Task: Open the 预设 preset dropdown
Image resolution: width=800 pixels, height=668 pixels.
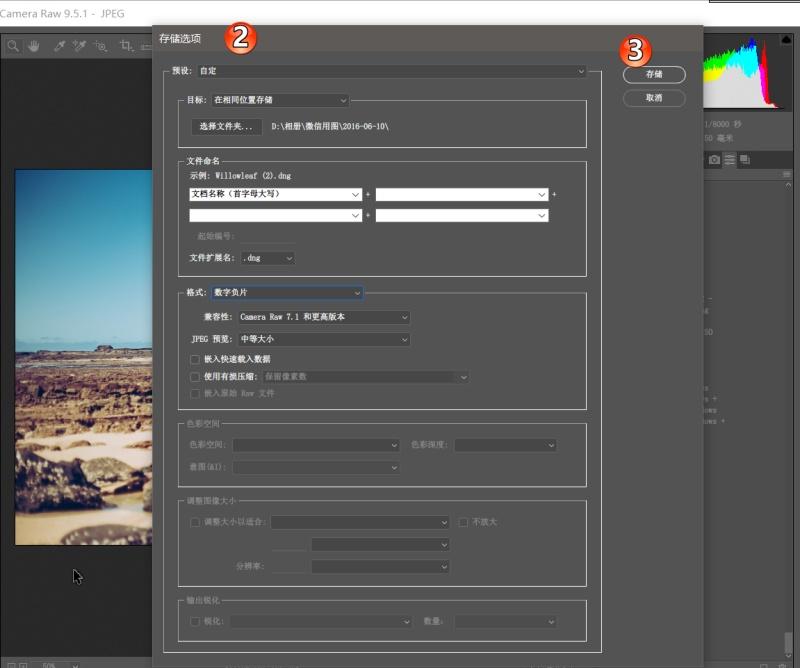Action: 391,71
